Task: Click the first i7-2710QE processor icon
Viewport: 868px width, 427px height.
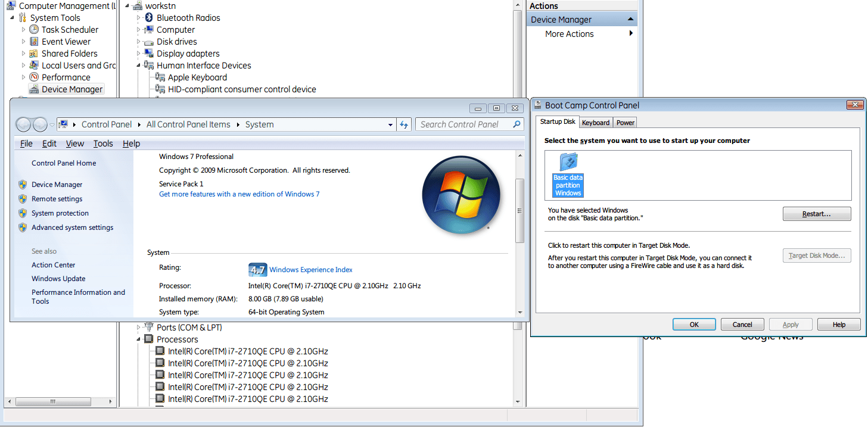Action: point(160,351)
